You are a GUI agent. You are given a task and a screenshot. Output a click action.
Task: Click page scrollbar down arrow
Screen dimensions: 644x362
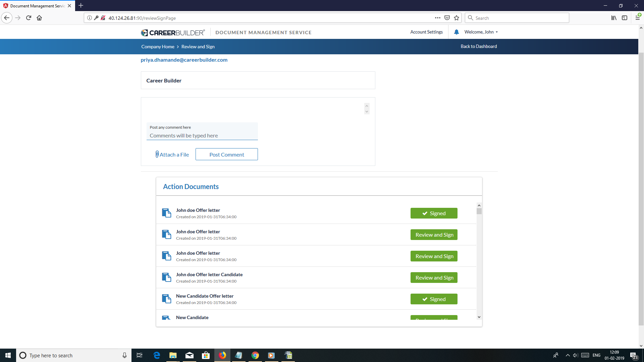pos(641,346)
